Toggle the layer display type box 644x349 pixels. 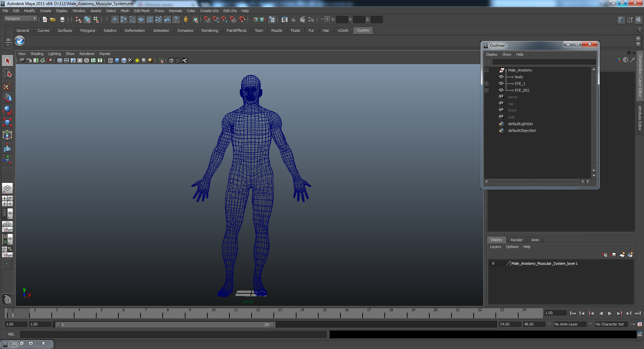501,263
